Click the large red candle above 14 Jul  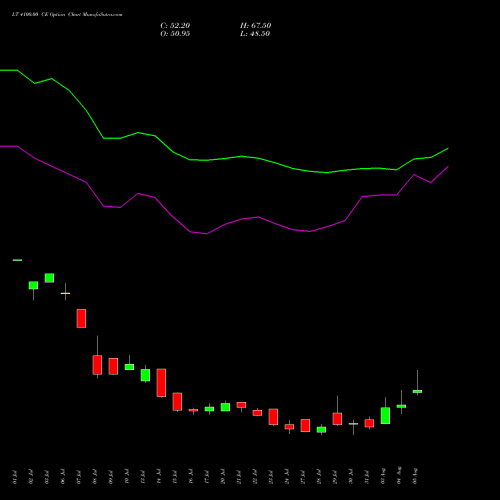pyautogui.click(x=161, y=383)
